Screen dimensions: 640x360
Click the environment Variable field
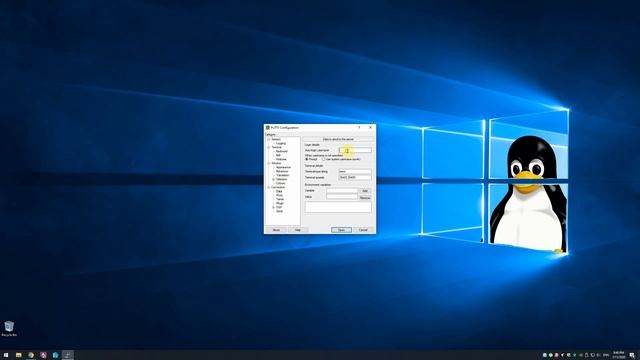click(342, 191)
